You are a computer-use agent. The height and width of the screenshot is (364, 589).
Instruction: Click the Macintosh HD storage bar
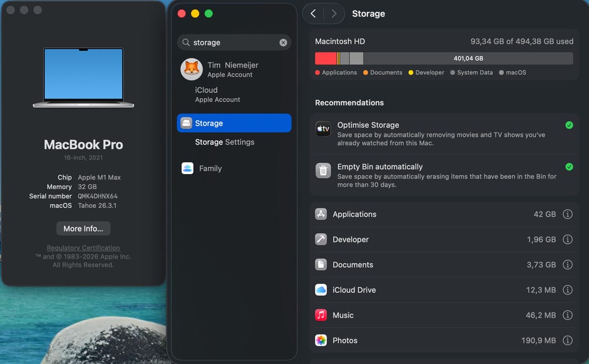click(444, 59)
